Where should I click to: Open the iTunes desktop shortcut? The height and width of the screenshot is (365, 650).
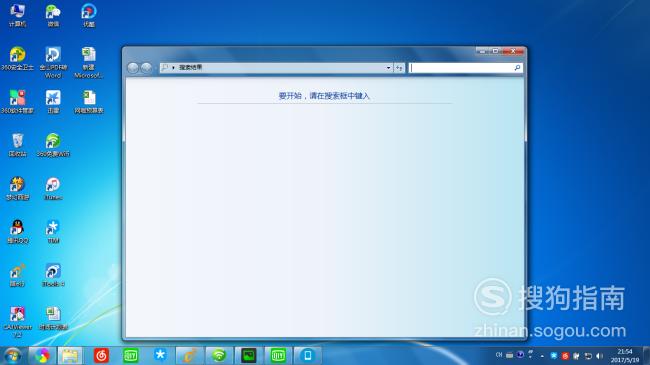pyautogui.click(x=53, y=189)
